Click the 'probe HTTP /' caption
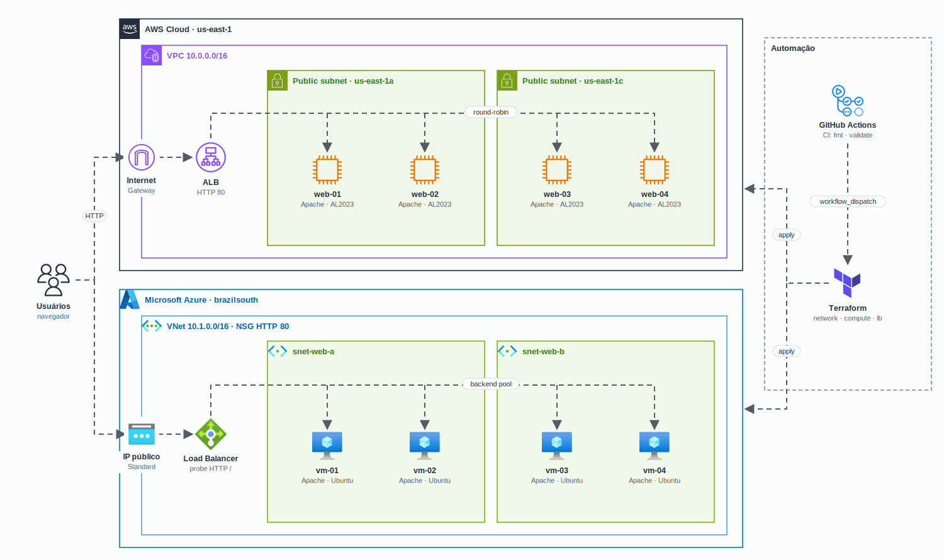 pyautogui.click(x=211, y=469)
